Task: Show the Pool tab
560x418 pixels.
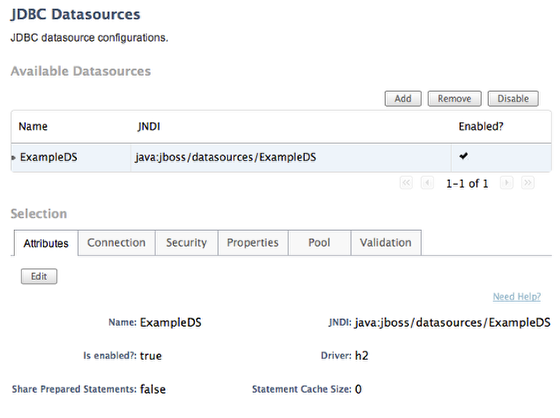Action: [319, 243]
